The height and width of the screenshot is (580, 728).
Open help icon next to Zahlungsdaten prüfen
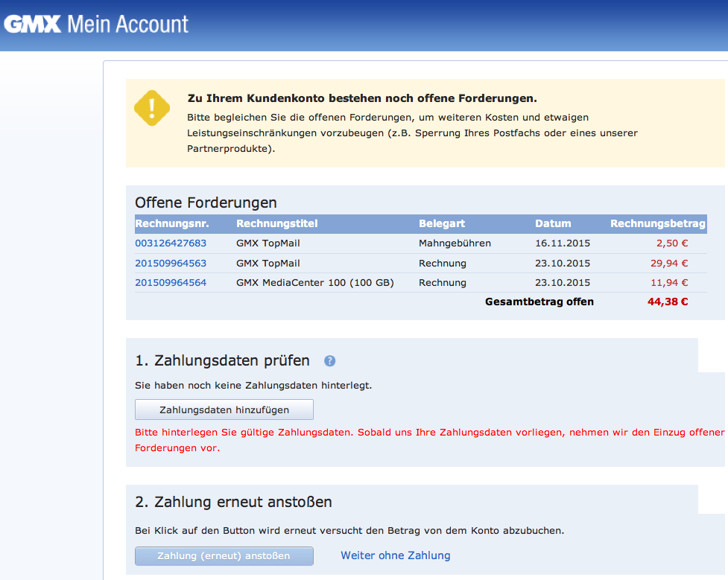click(329, 360)
